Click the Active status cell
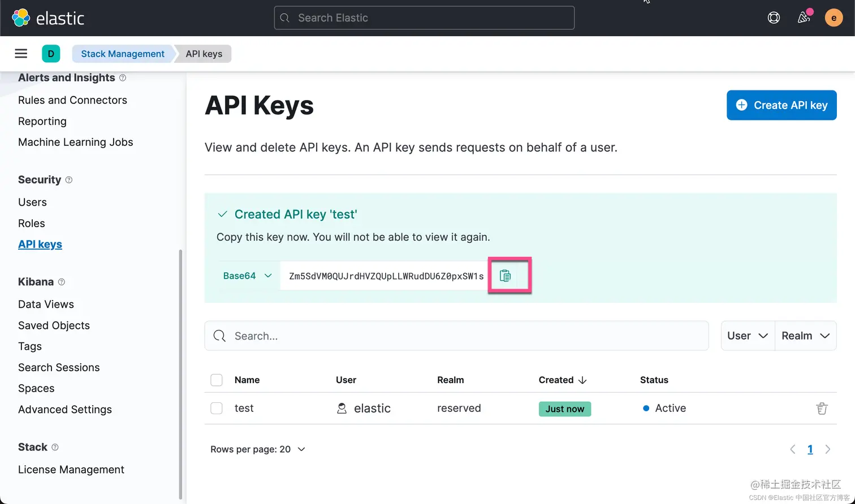 click(664, 408)
